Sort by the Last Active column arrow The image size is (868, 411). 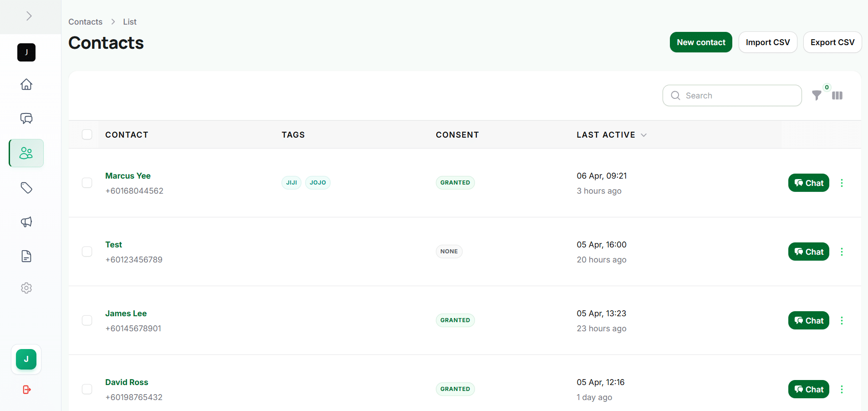pyautogui.click(x=643, y=135)
